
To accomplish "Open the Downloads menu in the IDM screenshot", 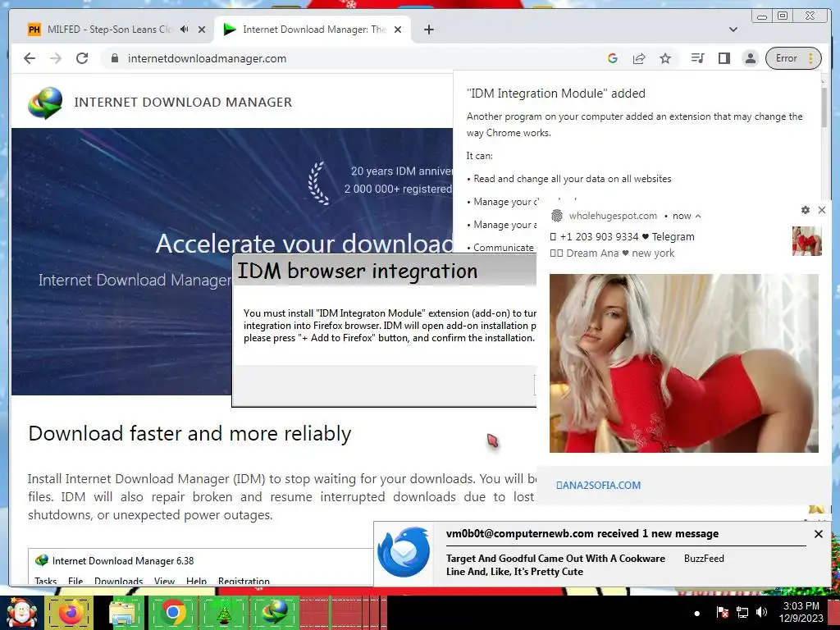I will click(x=118, y=581).
